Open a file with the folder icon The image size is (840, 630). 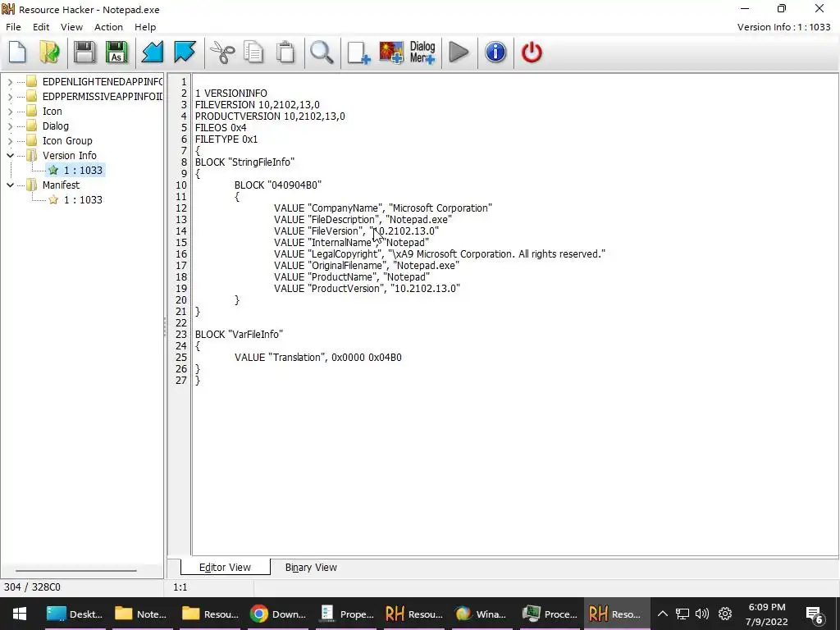click(49, 52)
